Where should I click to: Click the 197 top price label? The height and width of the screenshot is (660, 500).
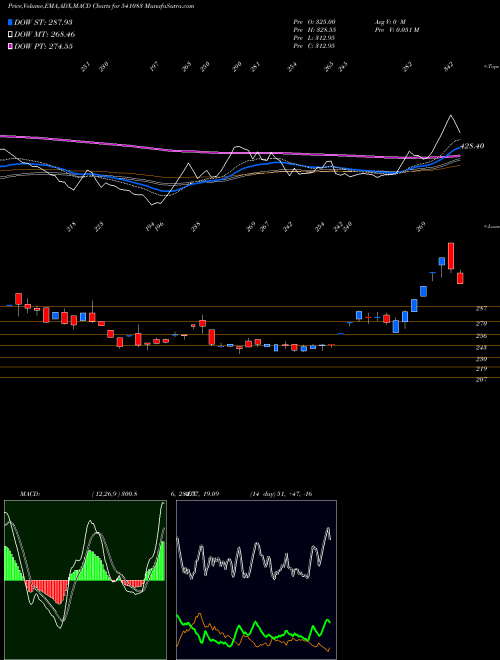pos(154,67)
